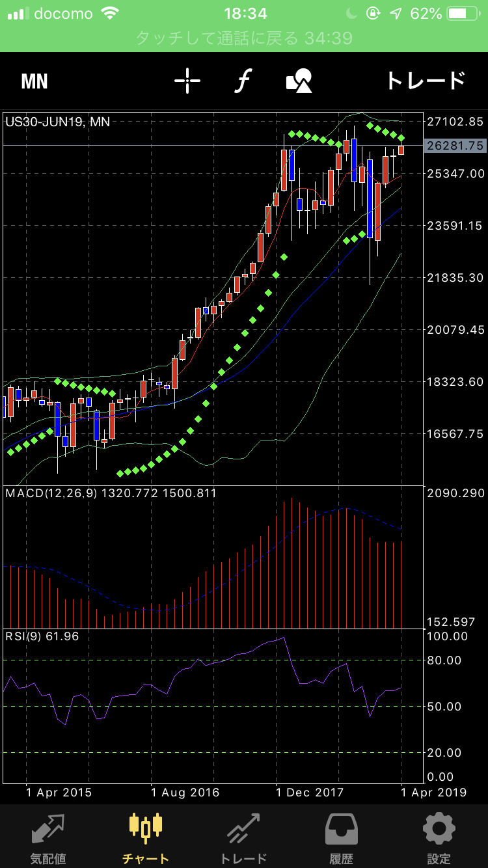Tap the crosshair tool icon
Viewport: 488px width, 868px height.
point(187,81)
